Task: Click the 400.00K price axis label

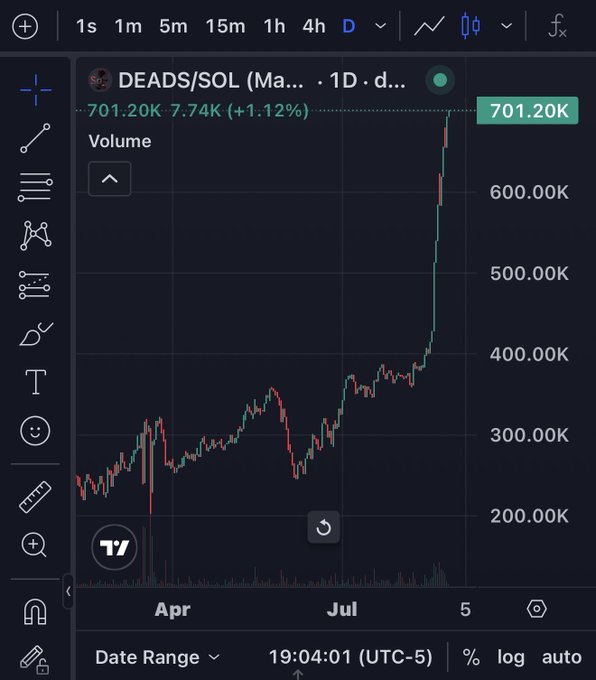Action: coord(529,355)
